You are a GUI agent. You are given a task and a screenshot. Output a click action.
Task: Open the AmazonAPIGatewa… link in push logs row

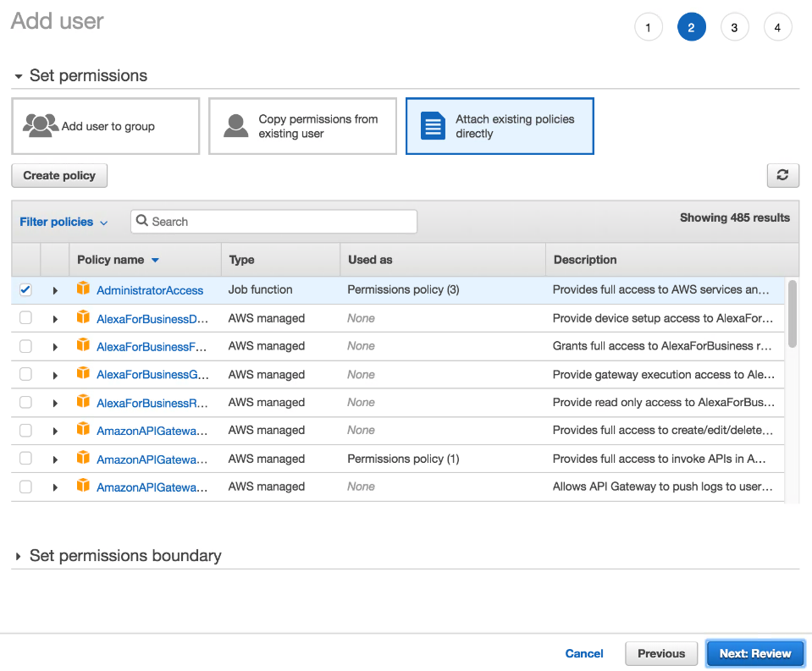click(152, 487)
